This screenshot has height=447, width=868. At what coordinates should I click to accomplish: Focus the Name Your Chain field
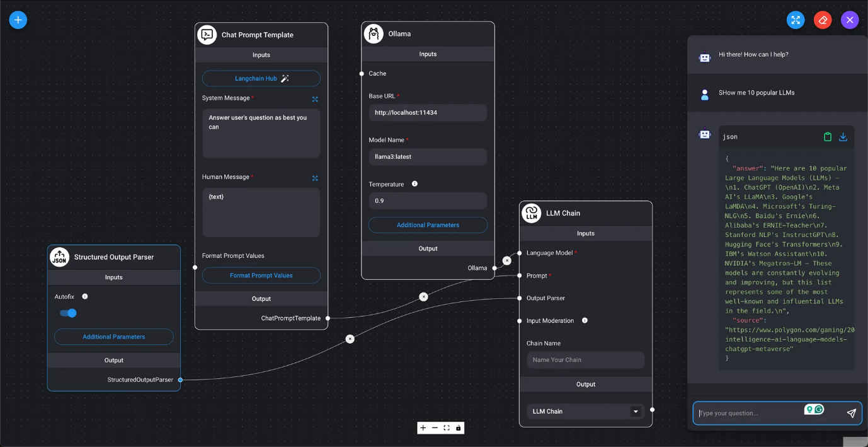(585, 360)
